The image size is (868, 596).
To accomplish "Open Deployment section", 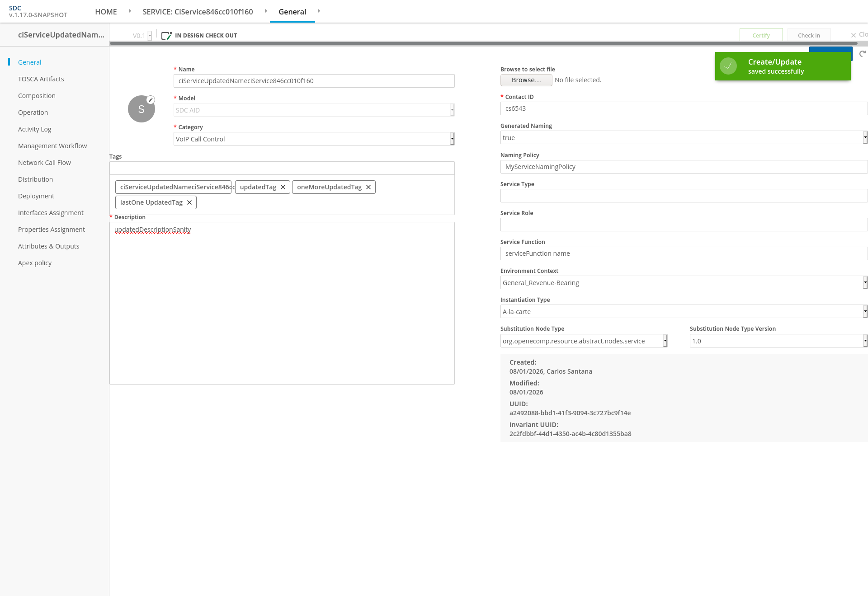I will [36, 196].
